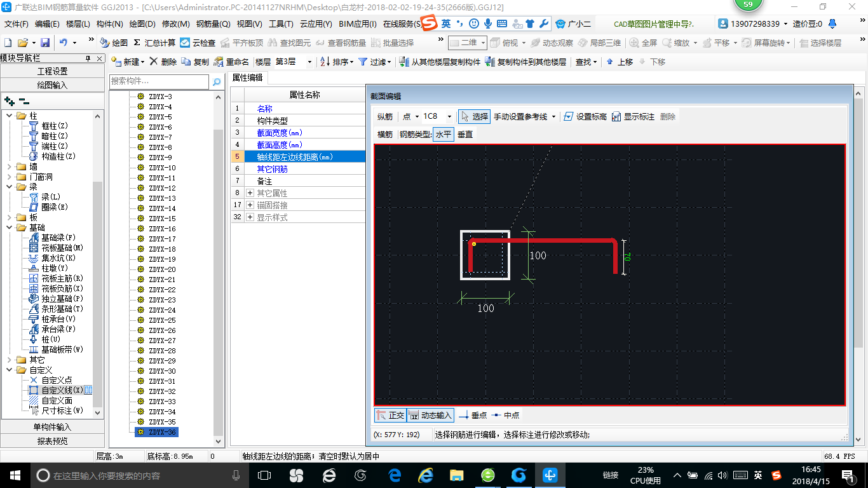Toggle 动态输入 dynamic input
The height and width of the screenshot is (488, 868).
coord(430,415)
